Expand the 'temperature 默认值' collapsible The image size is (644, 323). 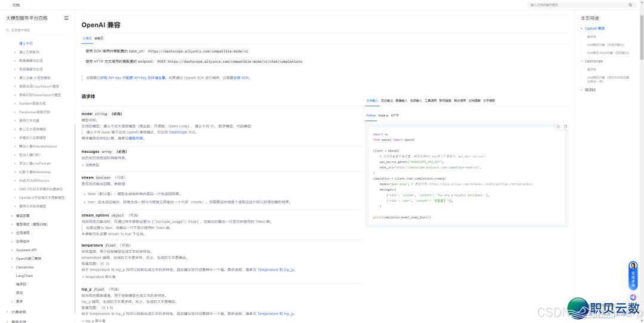(98, 277)
